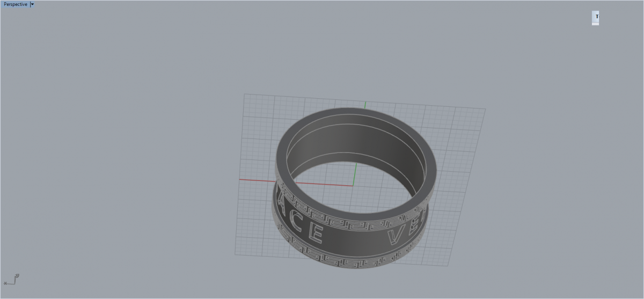This screenshot has height=299, width=644.
Task: Click the world axis icon
Action: (x=11, y=279)
